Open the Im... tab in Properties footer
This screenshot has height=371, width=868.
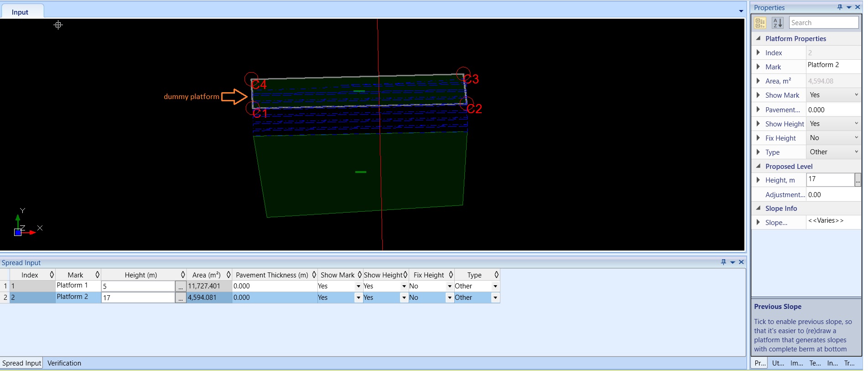[797, 363]
